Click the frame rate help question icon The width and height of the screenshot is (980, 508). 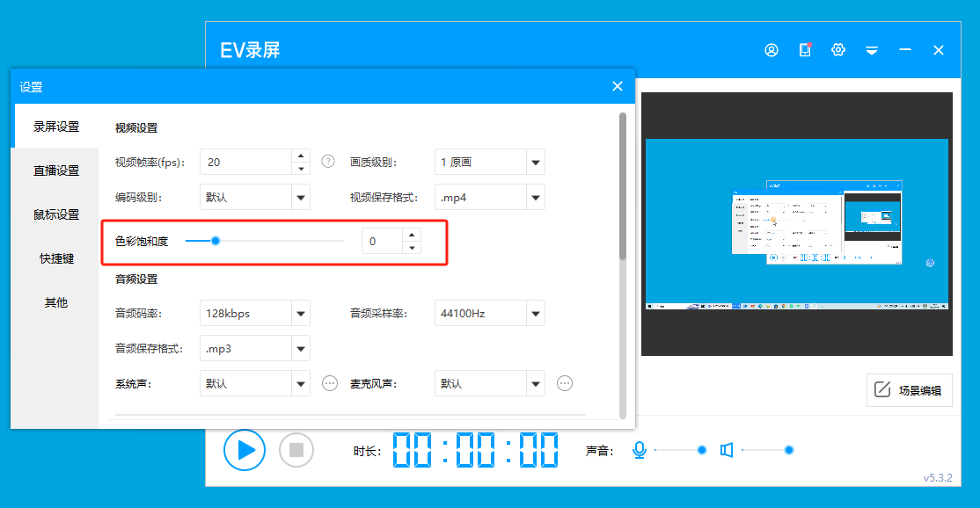point(328,162)
